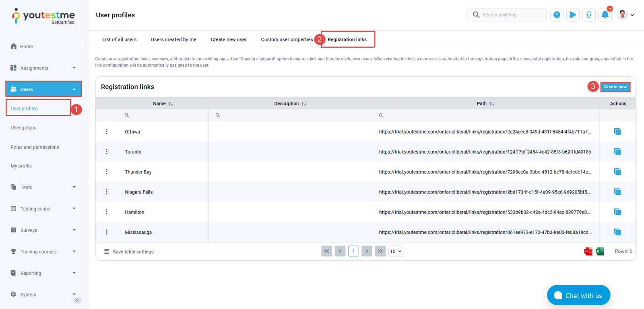This screenshot has width=644, height=309.
Task: Collapse the sidebar with double-arrow icon
Action: (x=77, y=301)
